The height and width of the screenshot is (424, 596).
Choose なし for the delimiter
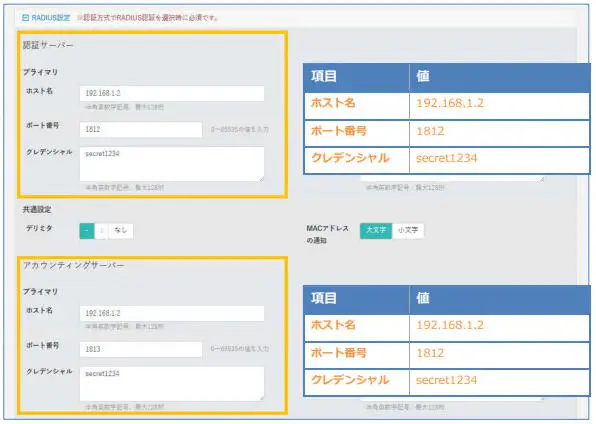click(x=120, y=230)
